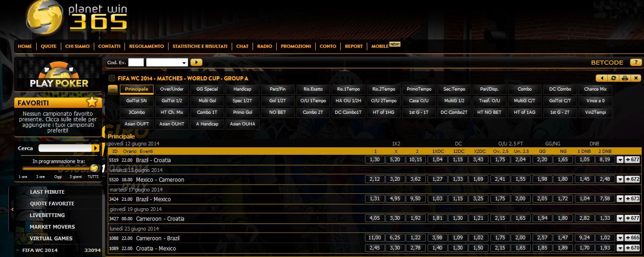The width and height of the screenshot is (644, 257).
Task: Expand Cameroon - Croatia row dropdown arrow
Action: [x=620, y=218]
